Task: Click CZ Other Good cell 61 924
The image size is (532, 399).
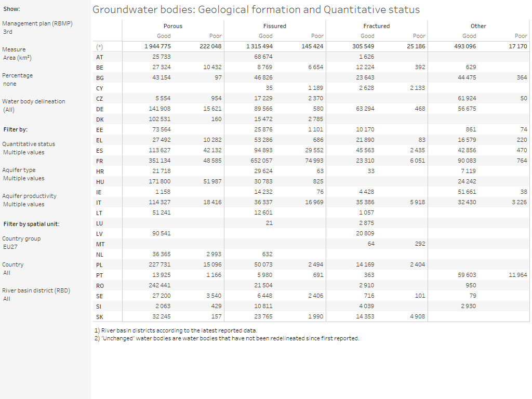Action: pos(467,98)
